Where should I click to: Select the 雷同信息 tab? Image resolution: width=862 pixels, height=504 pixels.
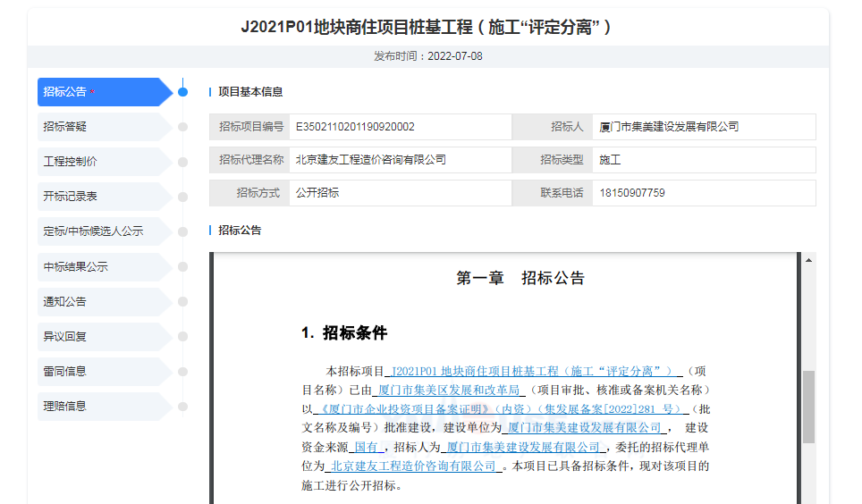click(x=98, y=371)
